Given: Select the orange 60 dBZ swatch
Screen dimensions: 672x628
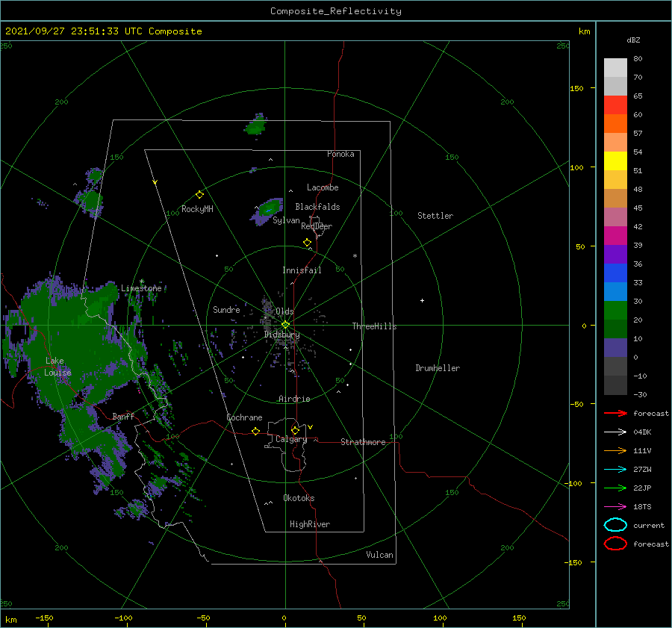Looking at the screenshot, I should 615,123.
